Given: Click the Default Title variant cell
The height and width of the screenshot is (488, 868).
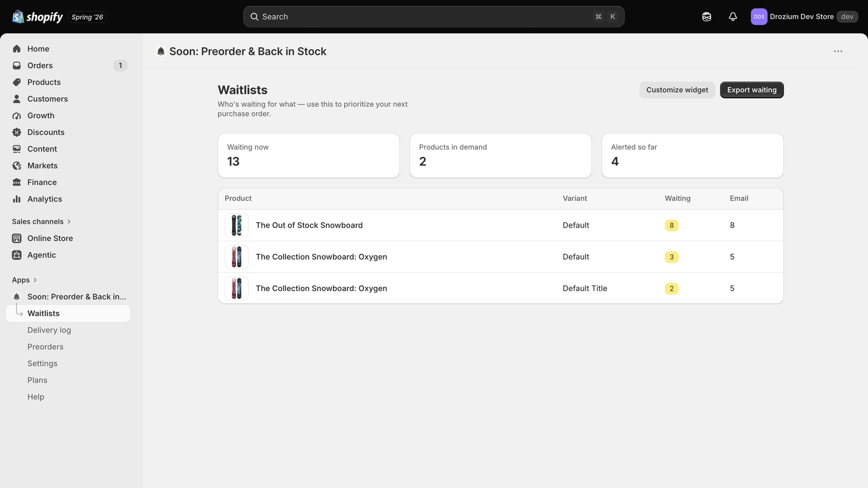Looking at the screenshot, I should point(585,288).
